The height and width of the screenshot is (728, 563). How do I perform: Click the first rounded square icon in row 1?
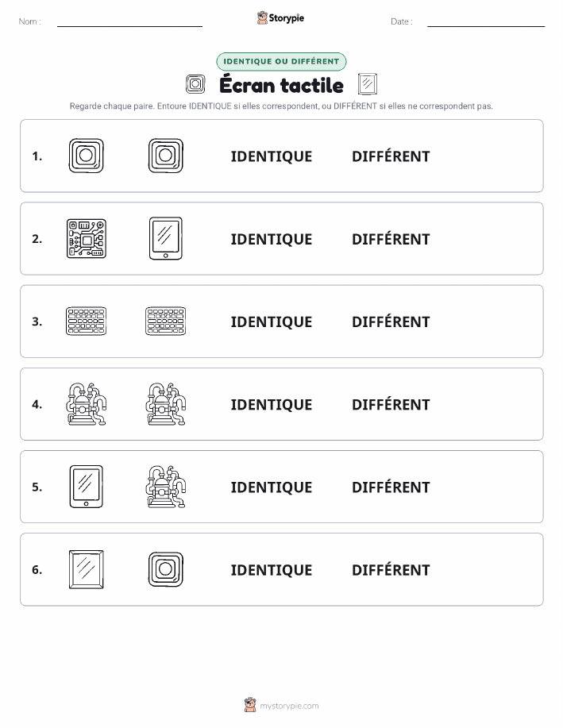87,156
